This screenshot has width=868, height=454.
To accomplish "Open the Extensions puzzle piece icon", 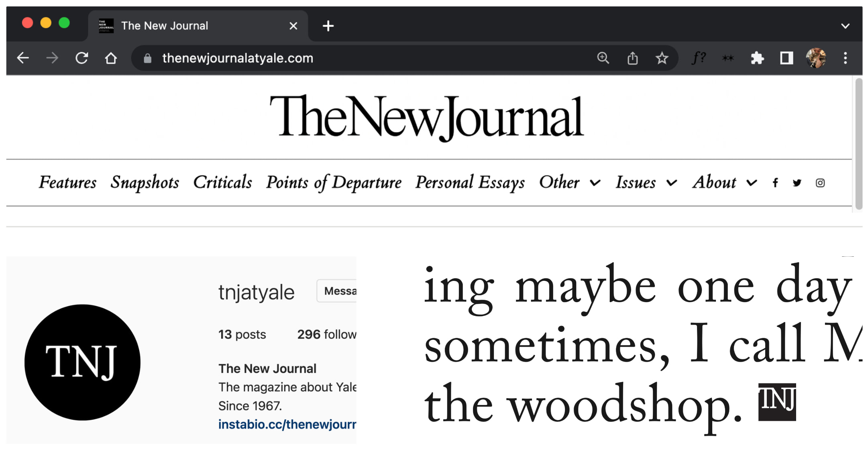I will tap(757, 58).
